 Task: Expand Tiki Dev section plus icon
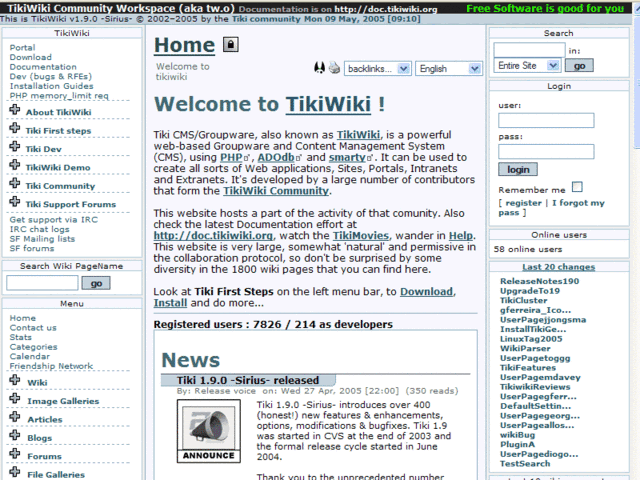pos(14,149)
